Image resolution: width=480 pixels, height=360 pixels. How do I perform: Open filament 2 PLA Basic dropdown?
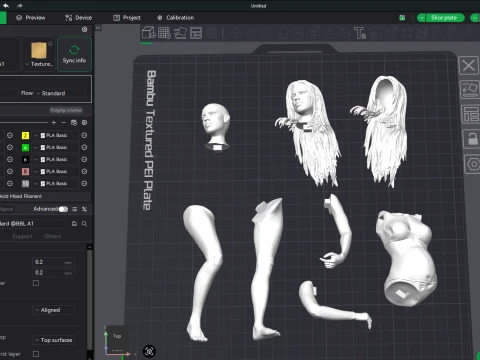(x=56, y=135)
